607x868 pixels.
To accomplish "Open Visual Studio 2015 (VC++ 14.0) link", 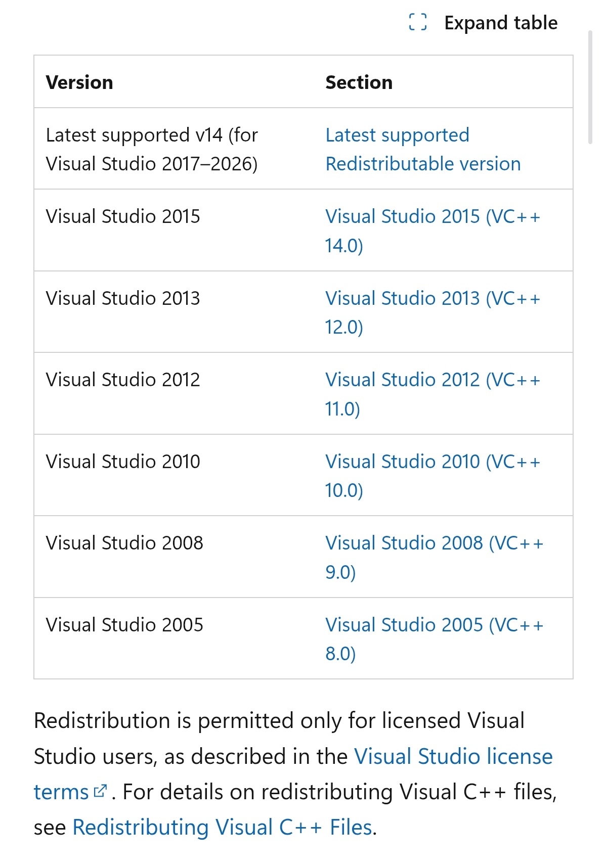I will (432, 217).
